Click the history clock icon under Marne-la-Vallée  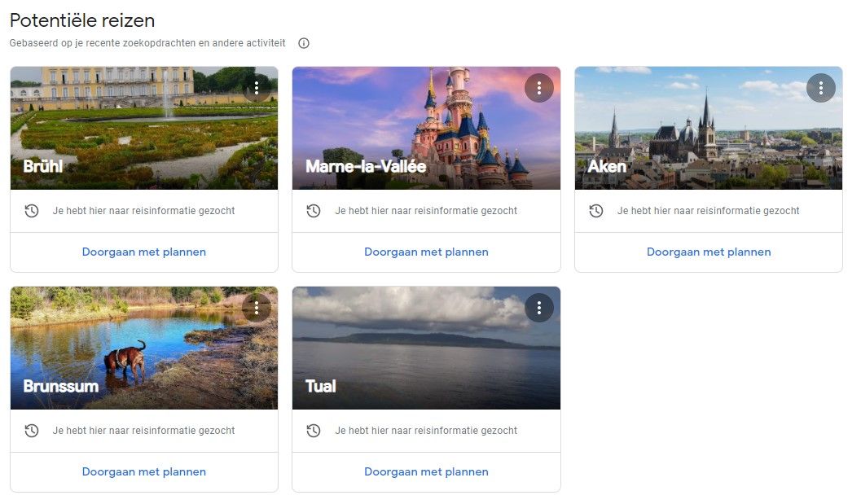click(x=314, y=211)
